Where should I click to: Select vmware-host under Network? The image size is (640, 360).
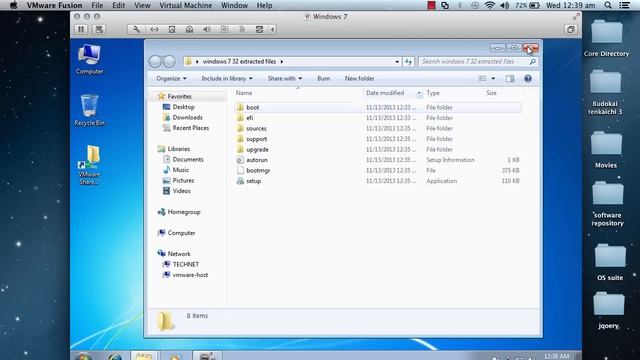pos(190,275)
